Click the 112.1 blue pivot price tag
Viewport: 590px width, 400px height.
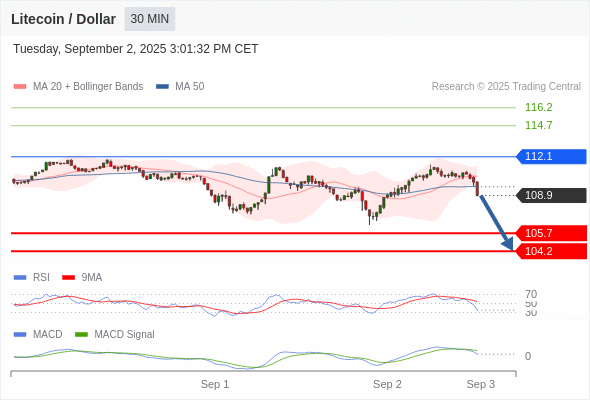tap(551, 156)
